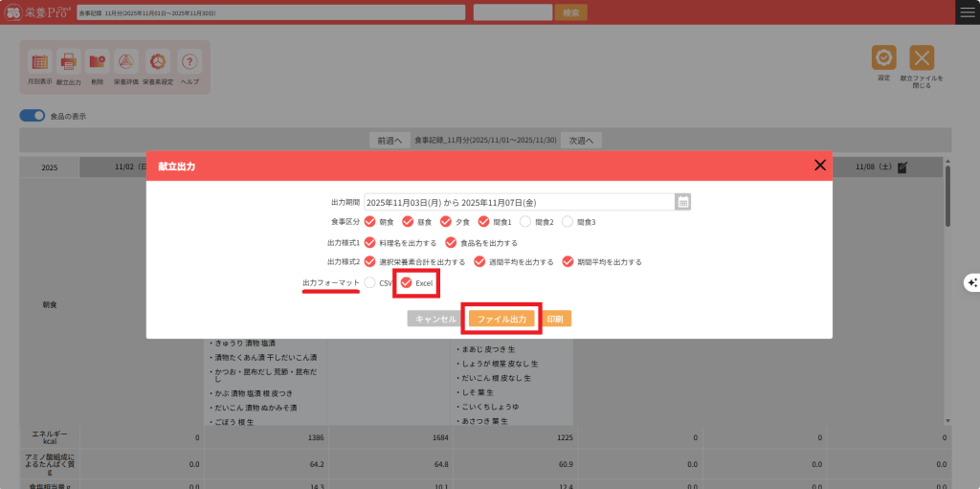This screenshot has height=489, width=980.
Task: Toggle 週間平均を出力する checkbox
Action: tap(480, 261)
